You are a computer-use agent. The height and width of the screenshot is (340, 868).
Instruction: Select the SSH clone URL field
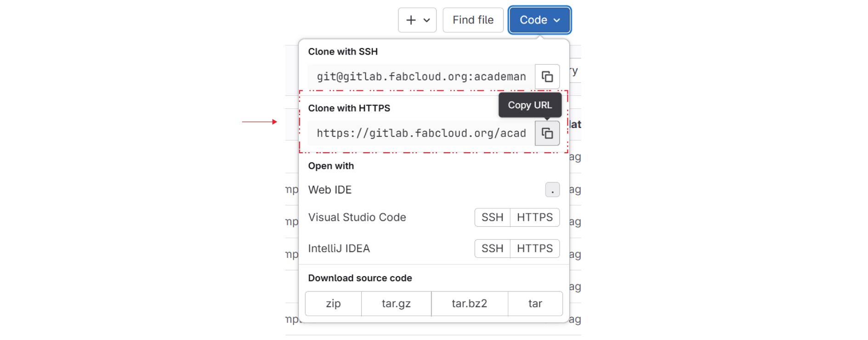(421, 77)
